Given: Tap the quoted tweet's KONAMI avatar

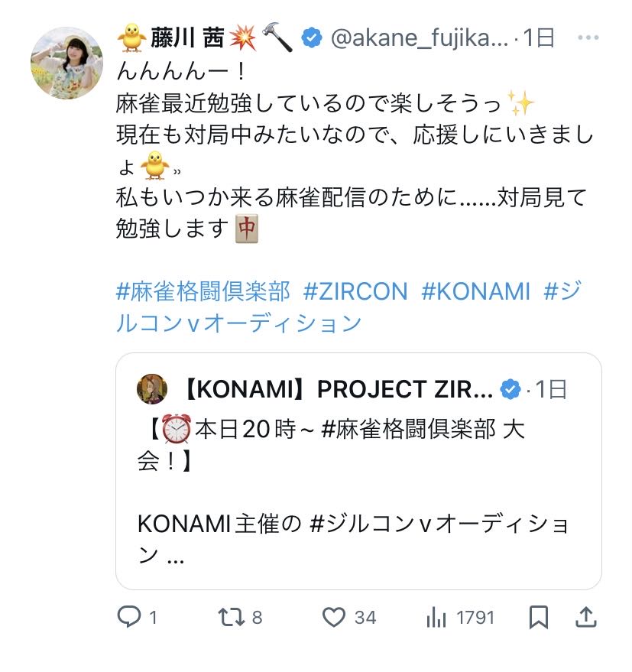Looking at the screenshot, I should [x=151, y=390].
